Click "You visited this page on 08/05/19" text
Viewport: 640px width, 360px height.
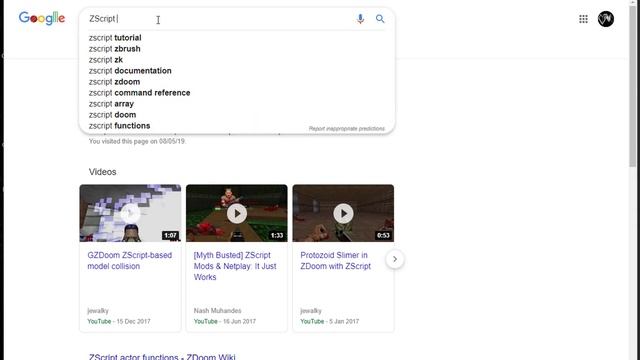coord(137,141)
